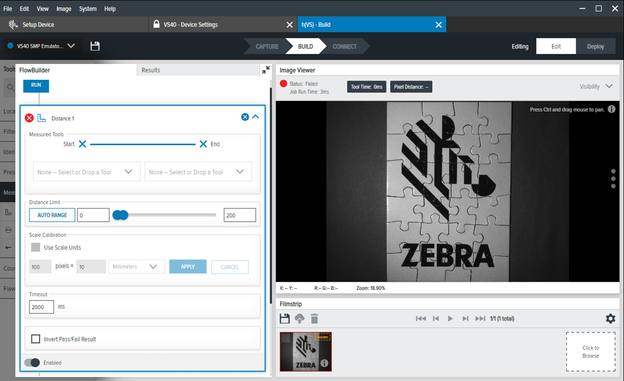The image size is (624, 381).
Task: Delete the filmstrip image with the trash icon
Action: tap(314, 318)
